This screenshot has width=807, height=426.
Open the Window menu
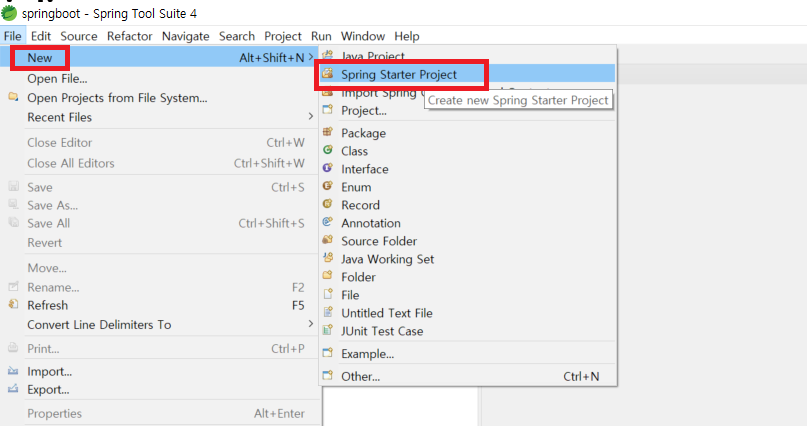[x=363, y=36]
